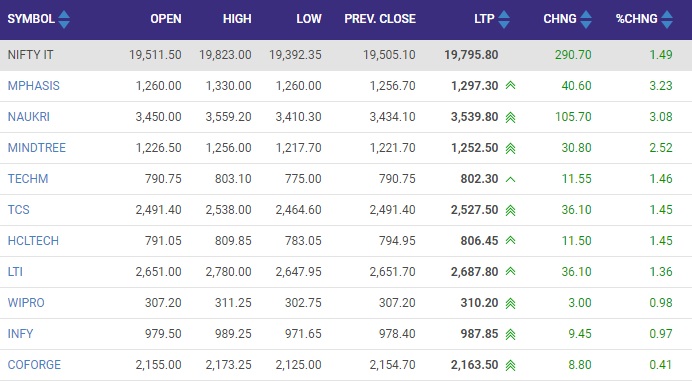692x381 pixels.
Task: Open the NAUKRI stock link
Action: point(29,117)
